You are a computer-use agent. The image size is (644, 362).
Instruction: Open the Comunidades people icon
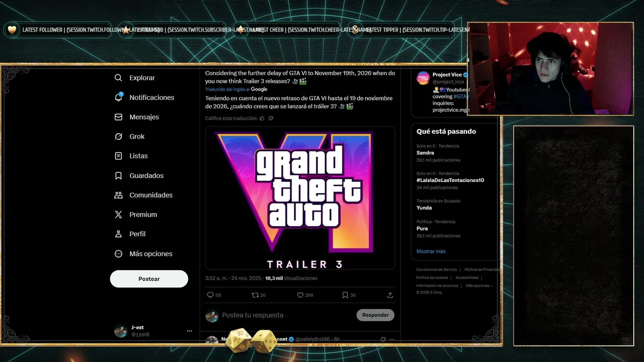click(x=118, y=195)
